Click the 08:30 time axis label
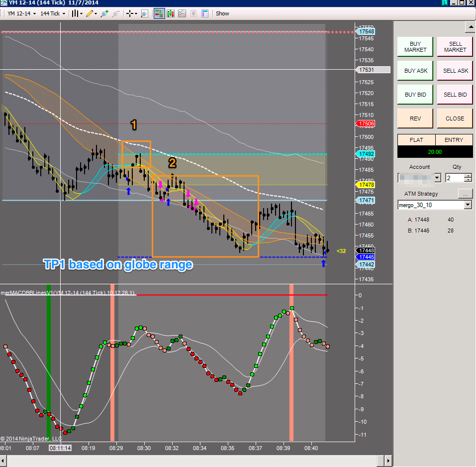Image resolution: width=476 pixels, height=467 pixels. (144, 448)
